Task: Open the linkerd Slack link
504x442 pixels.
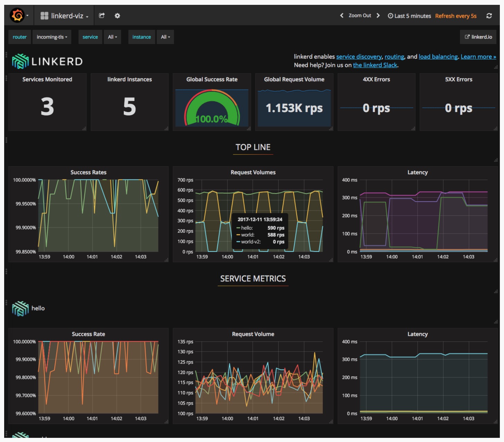Action: coord(375,65)
